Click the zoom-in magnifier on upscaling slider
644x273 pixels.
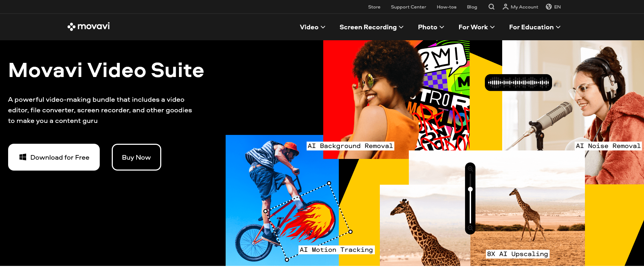coord(470,169)
